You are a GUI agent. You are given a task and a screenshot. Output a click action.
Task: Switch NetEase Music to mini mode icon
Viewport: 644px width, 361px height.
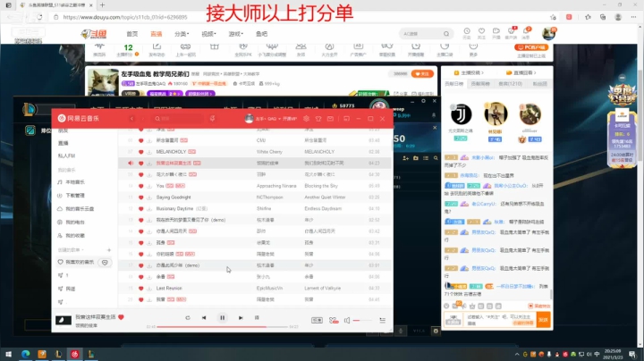tap(346, 119)
